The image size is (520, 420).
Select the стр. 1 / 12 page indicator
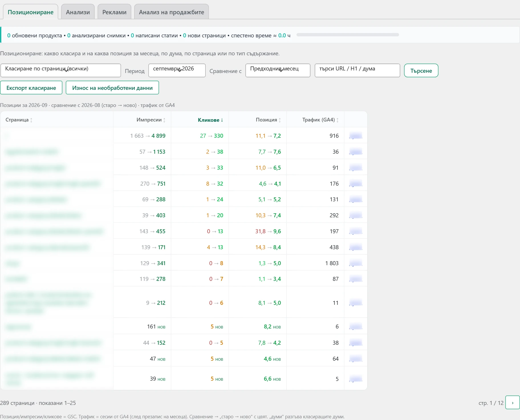(x=491, y=403)
